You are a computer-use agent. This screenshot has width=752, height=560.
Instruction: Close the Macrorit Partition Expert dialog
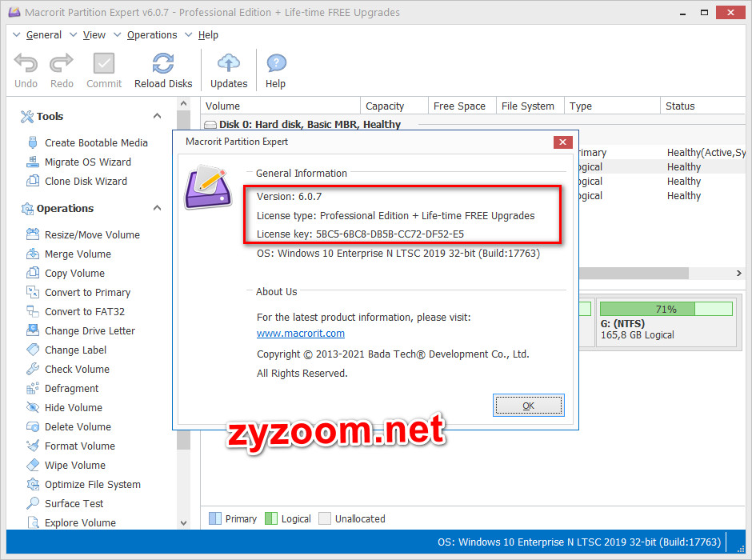pyautogui.click(x=562, y=142)
